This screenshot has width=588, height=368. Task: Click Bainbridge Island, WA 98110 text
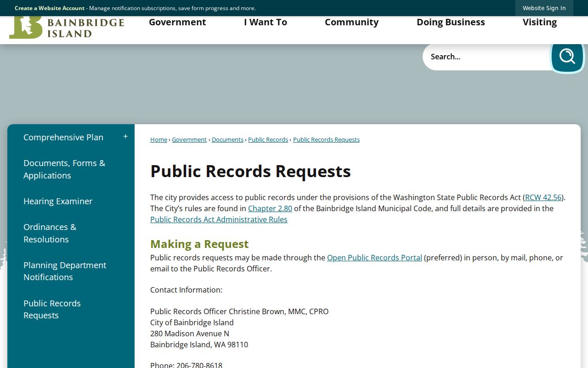(x=199, y=345)
